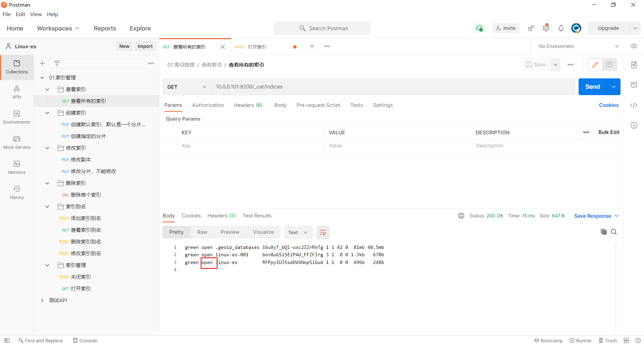Click the collections filter icon
The image size is (644, 345).
click(x=57, y=63)
